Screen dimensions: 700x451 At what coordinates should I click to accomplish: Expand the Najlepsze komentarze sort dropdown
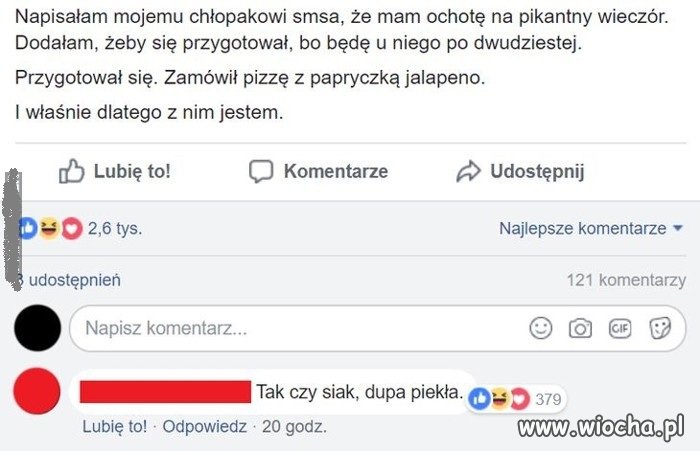click(591, 228)
